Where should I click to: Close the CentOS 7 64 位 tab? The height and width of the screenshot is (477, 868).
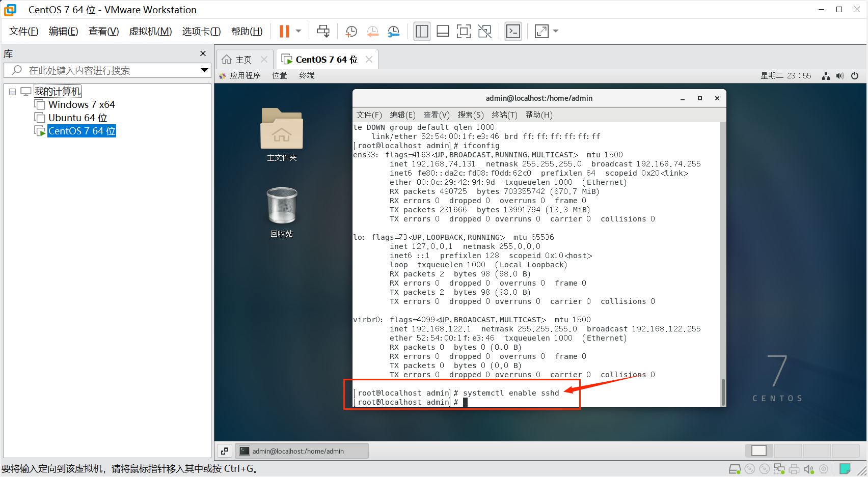[x=369, y=60]
